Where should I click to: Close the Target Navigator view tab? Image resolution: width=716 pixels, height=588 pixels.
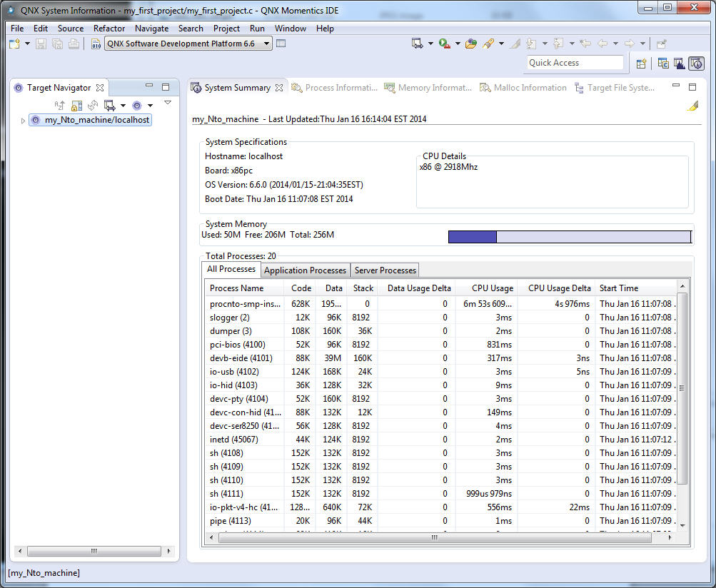pos(100,88)
